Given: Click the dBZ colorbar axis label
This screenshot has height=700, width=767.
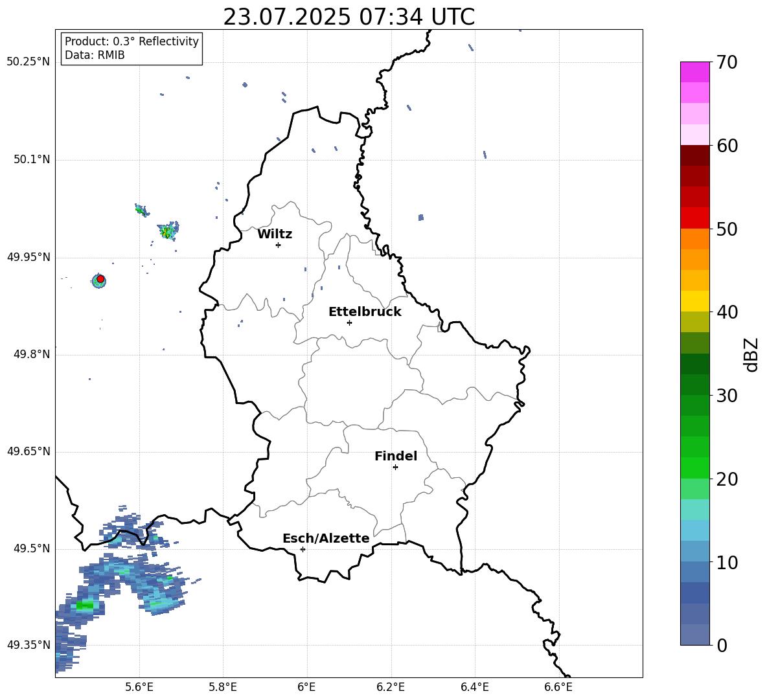Looking at the screenshot, I should pos(751,354).
